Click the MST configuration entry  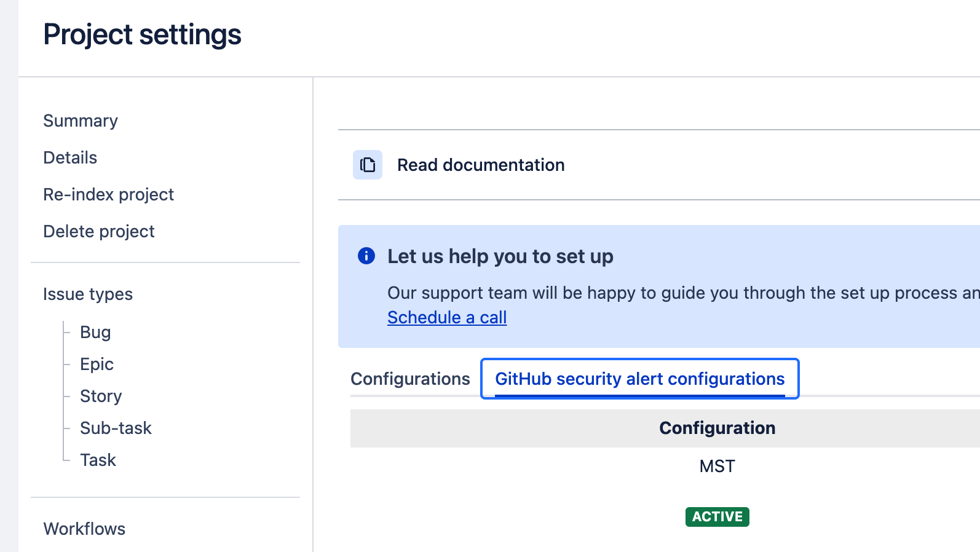717,466
